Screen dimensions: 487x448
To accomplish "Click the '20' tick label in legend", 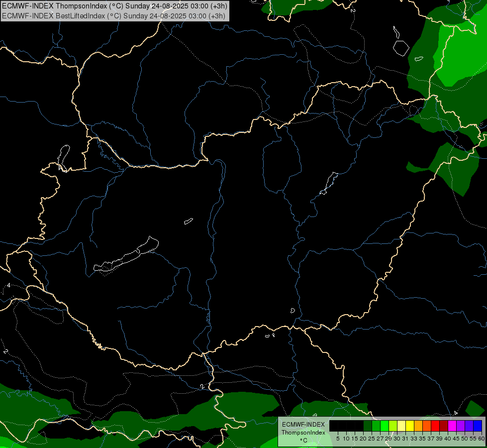I will 363,439.
